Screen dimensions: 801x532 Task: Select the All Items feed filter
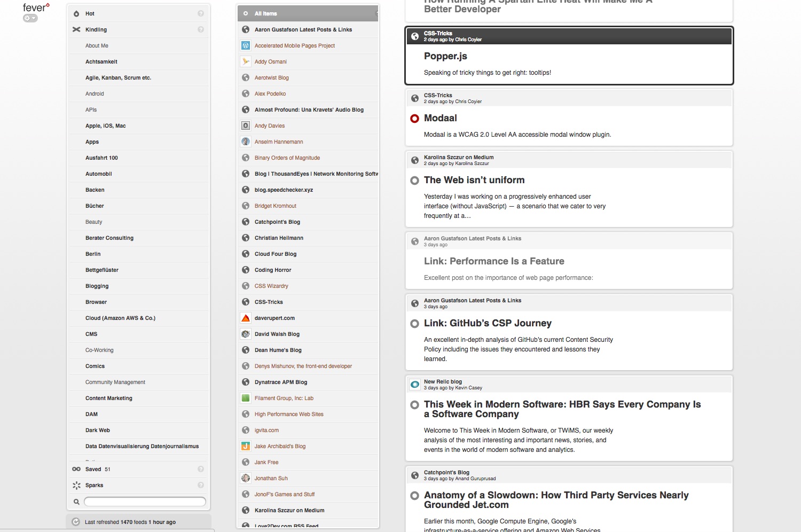[308, 13]
